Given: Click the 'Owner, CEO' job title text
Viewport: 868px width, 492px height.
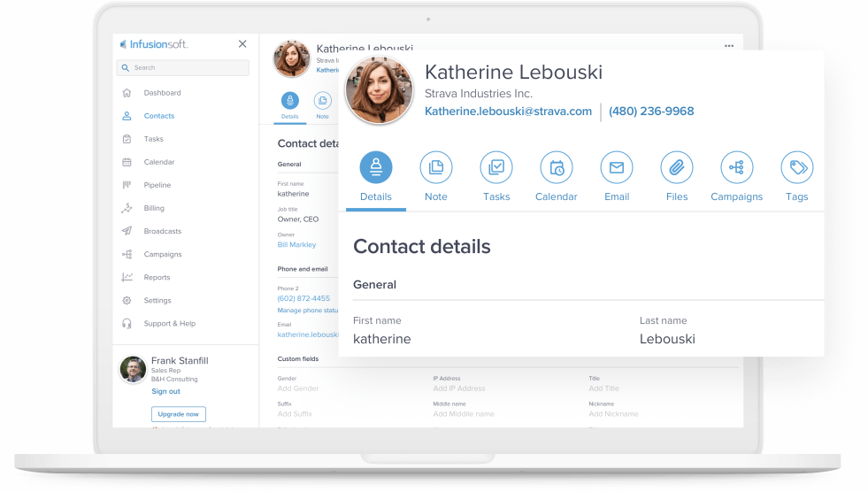Looking at the screenshot, I should coord(298,219).
